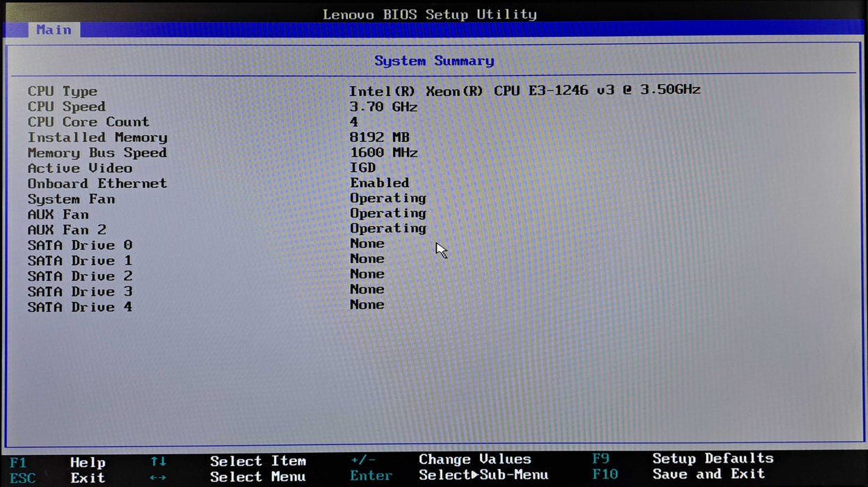Click the SATA Drive 4 label

[80, 306]
